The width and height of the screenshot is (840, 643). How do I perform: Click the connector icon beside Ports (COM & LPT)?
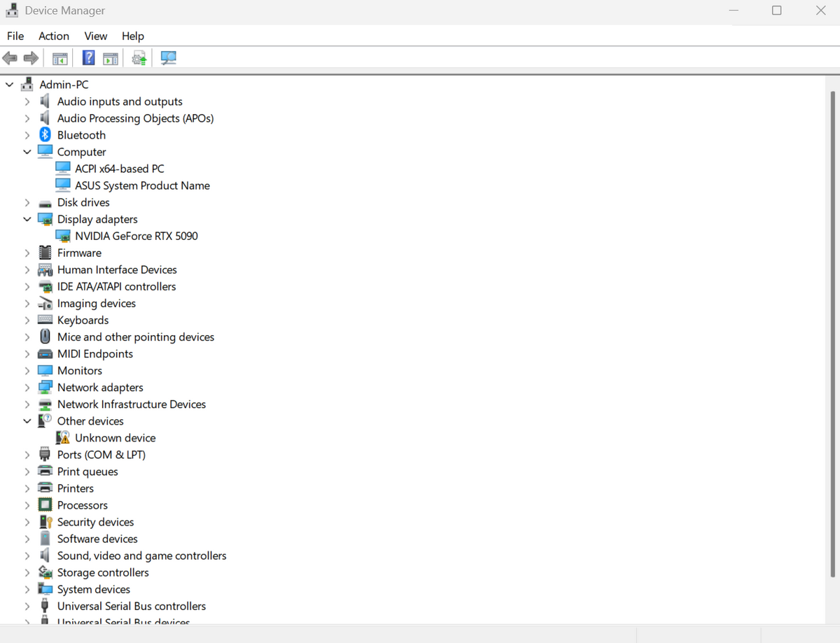pos(45,455)
